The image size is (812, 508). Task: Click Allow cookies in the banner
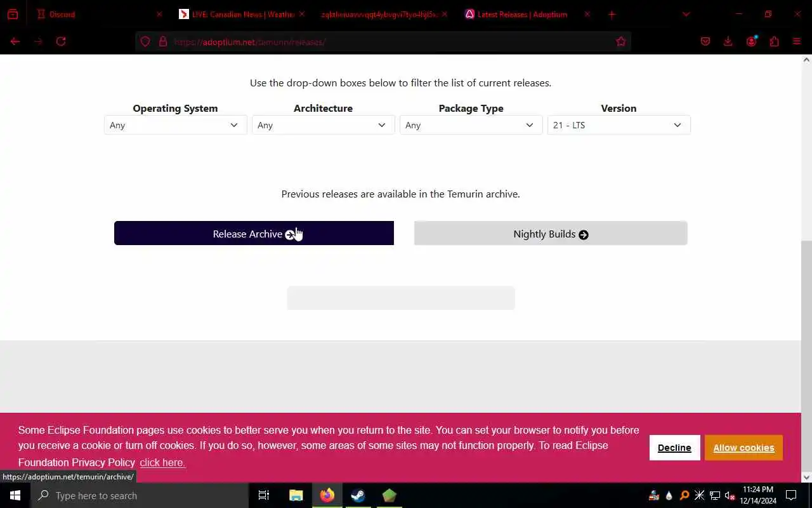coord(743,448)
